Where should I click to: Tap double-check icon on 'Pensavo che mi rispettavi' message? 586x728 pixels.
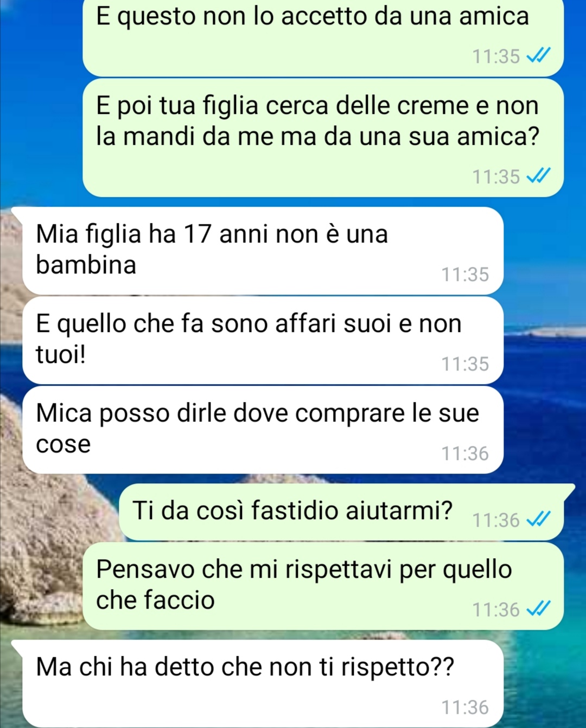point(538,609)
